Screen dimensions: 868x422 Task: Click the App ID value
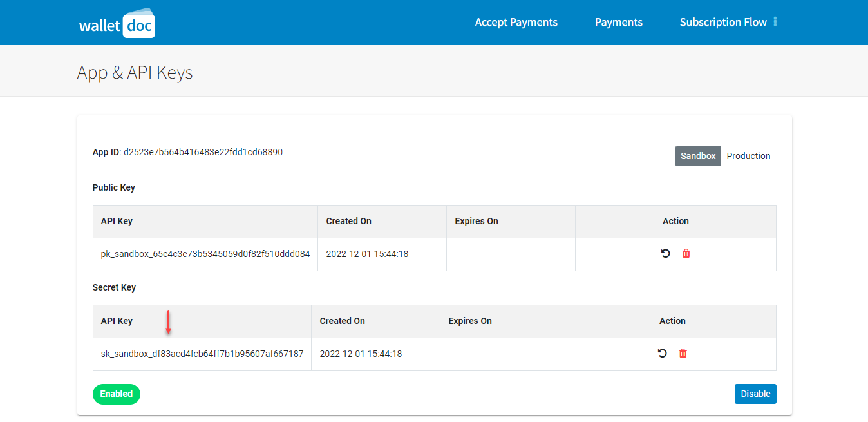pyautogui.click(x=203, y=153)
